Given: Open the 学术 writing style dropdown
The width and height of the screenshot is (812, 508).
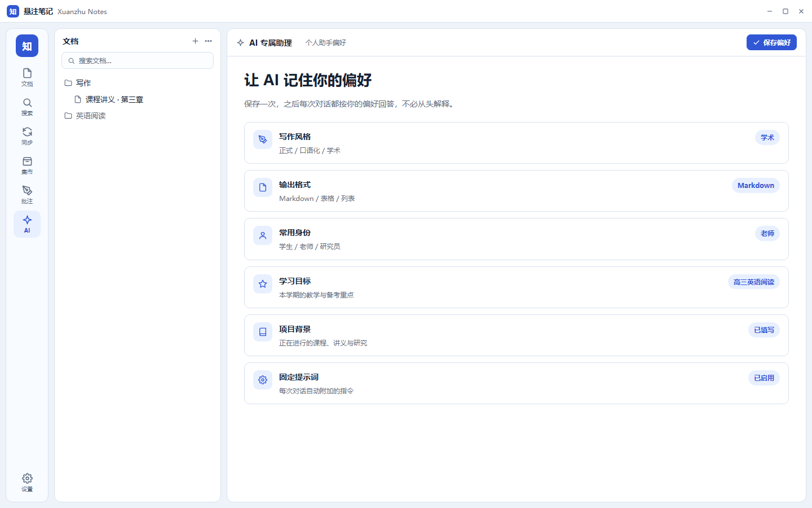Looking at the screenshot, I should (x=767, y=138).
